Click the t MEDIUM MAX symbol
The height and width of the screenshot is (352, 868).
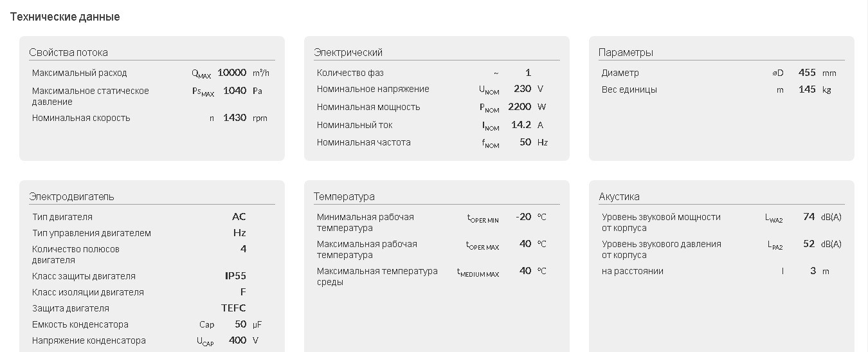[x=478, y=273]
